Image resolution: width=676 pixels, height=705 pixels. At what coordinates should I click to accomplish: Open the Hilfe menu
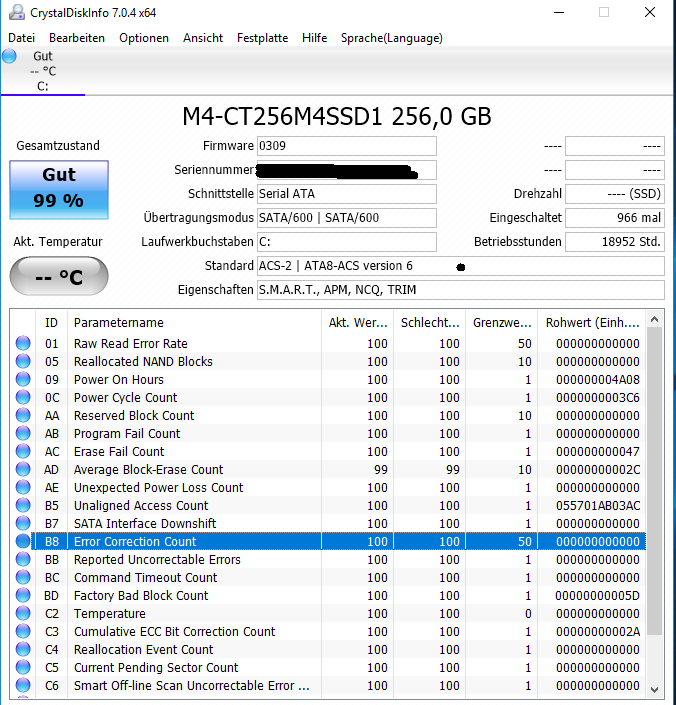click(314, 38)
